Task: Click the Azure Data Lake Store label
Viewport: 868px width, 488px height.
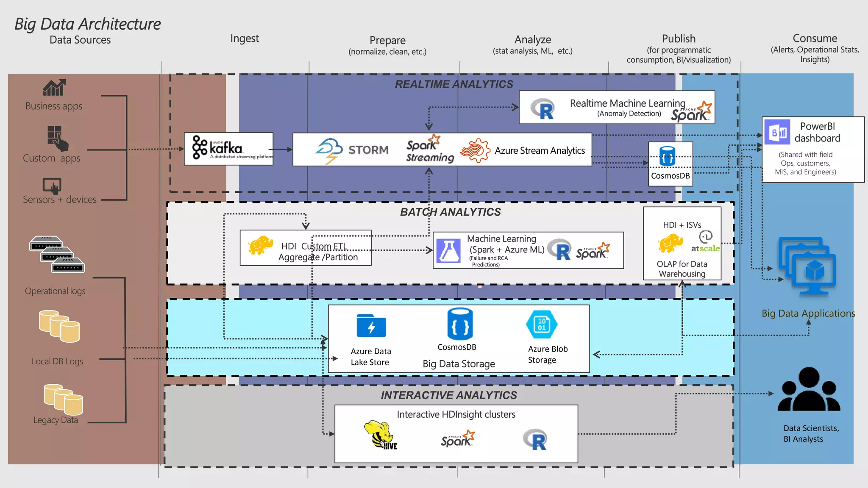Action: tap(371, 357)
